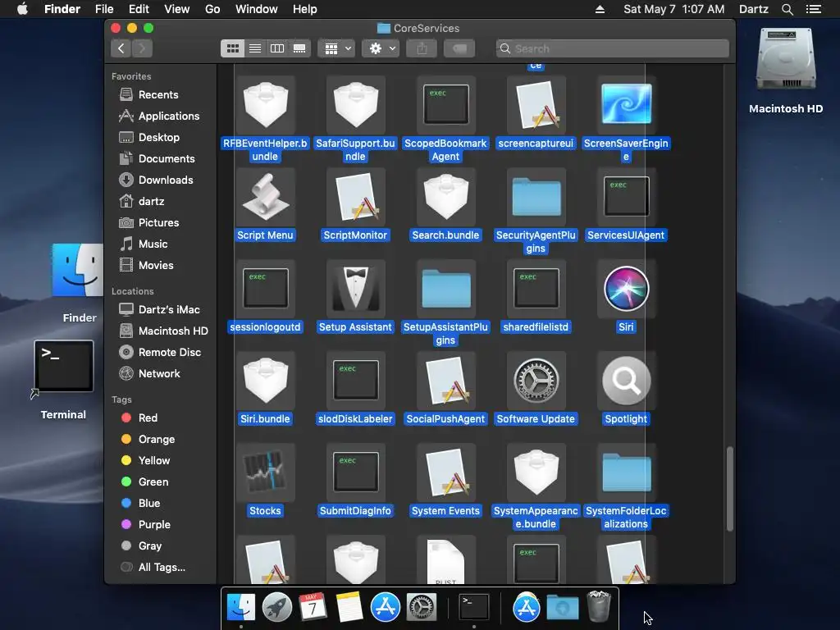The image size is (840, 630).
Task: Select the RFBEventHelper.bundle icon
Action: pyautogui.click(x=265, y=104)
